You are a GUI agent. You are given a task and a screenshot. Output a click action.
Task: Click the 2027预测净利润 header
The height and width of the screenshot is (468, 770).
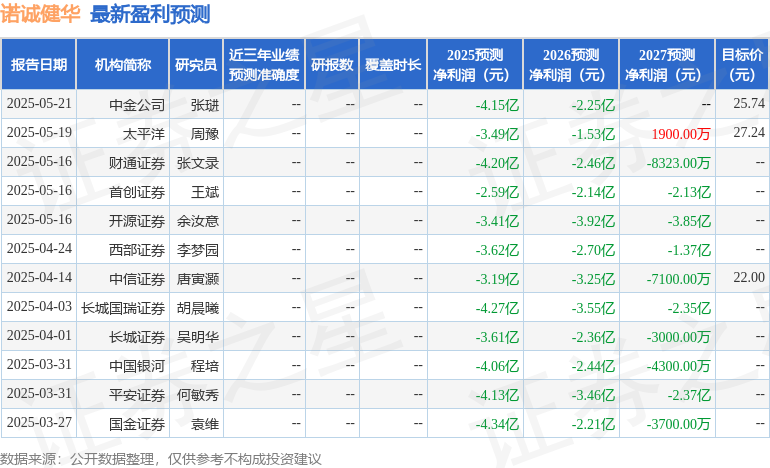click(x=667, y=64)
